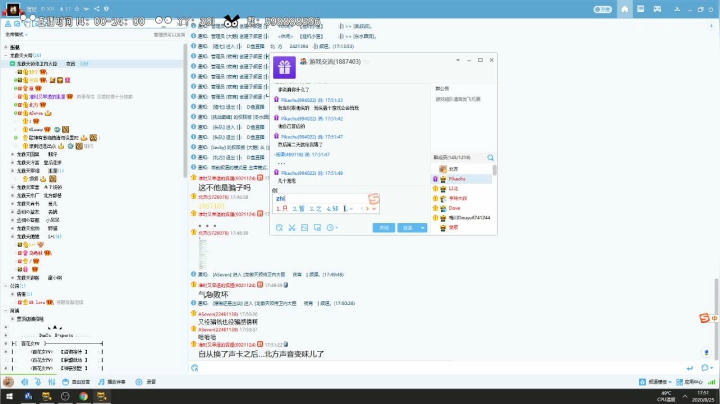
Task: Open chat history via the clock icon
Action: (330, 228)
